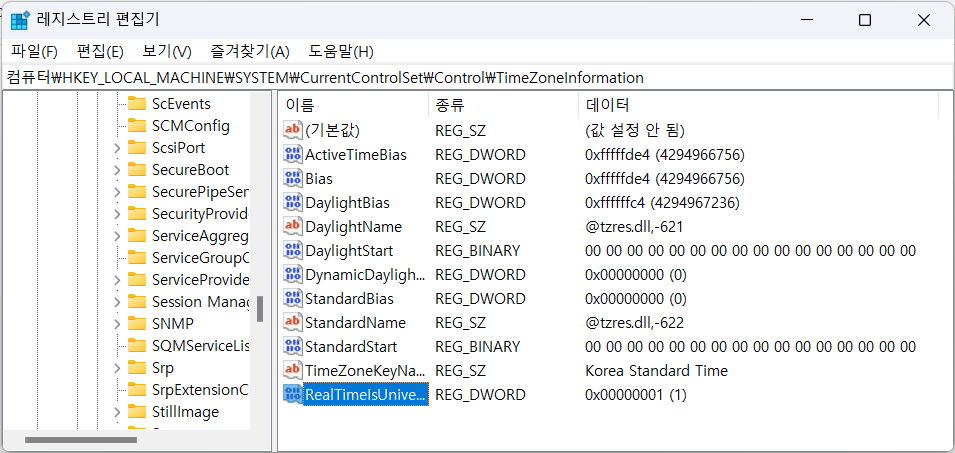955x453 pixels.
Task: Click the '0x00000001 (1)' data cell
Action: coord(636,395)
